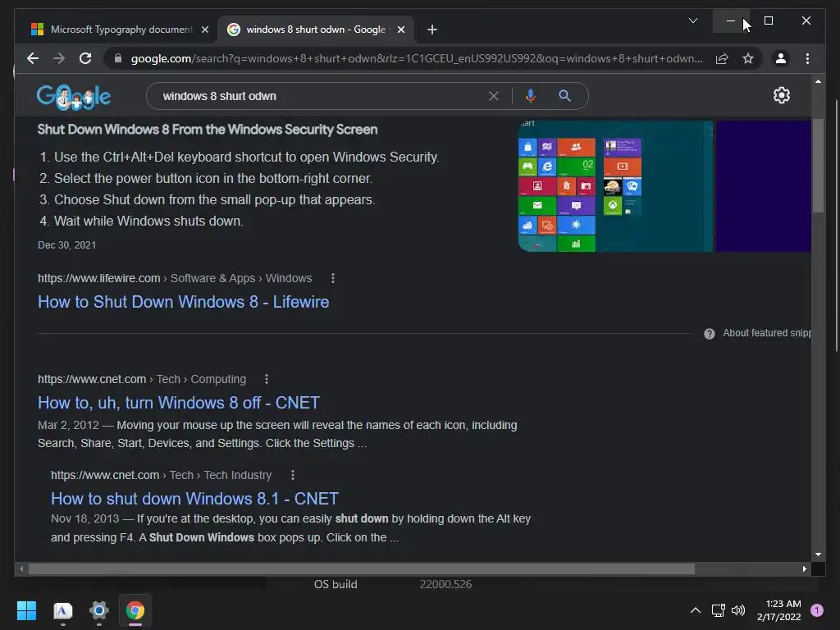Open How to shut down Windows 8.1 - CNET

194,498
